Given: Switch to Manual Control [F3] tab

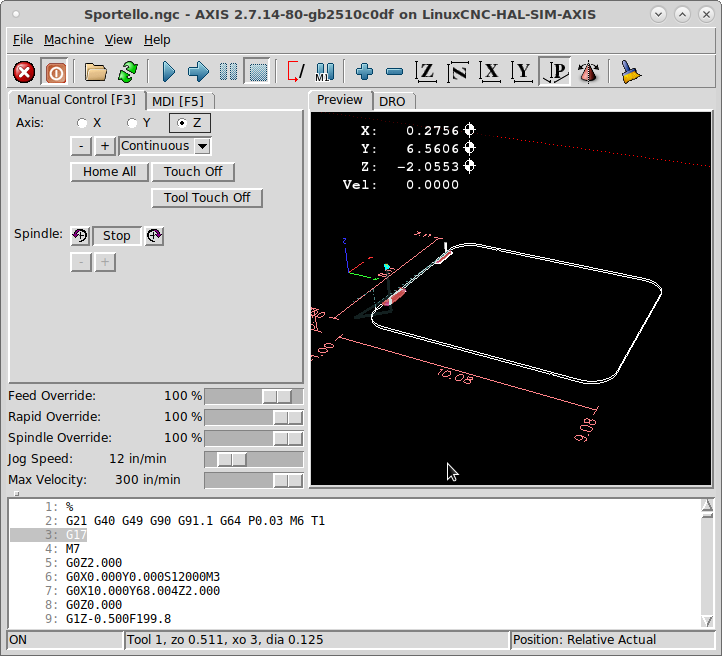Looking at the screenshot, I should [76, 100].
